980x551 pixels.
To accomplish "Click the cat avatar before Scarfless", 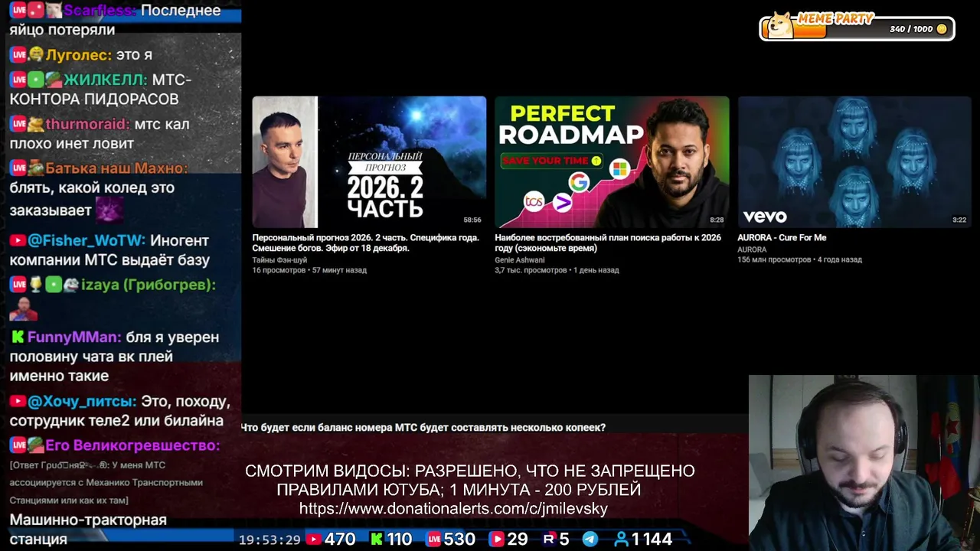I will 53,11.
